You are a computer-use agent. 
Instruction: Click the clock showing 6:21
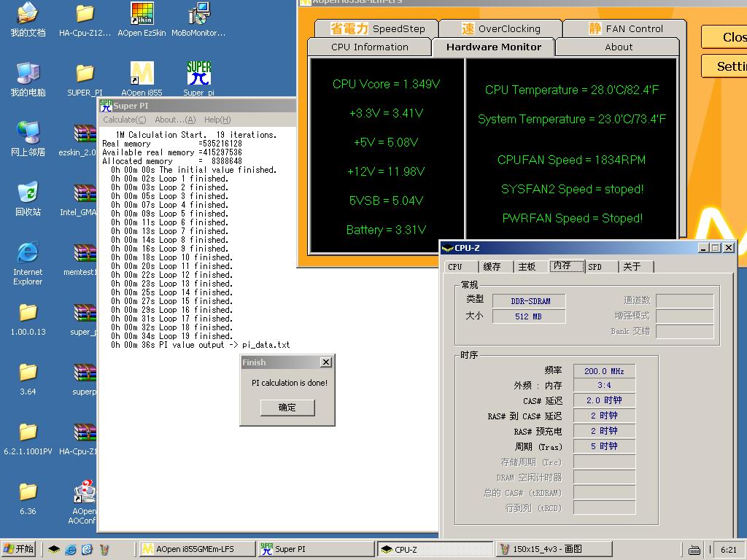[729, 550]
